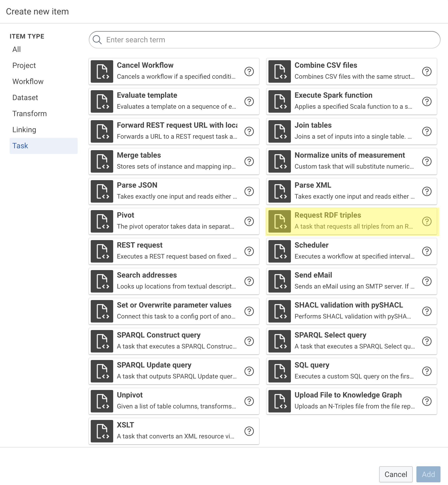
Task: Open help for Merge tables
Action: pos(249,161)
